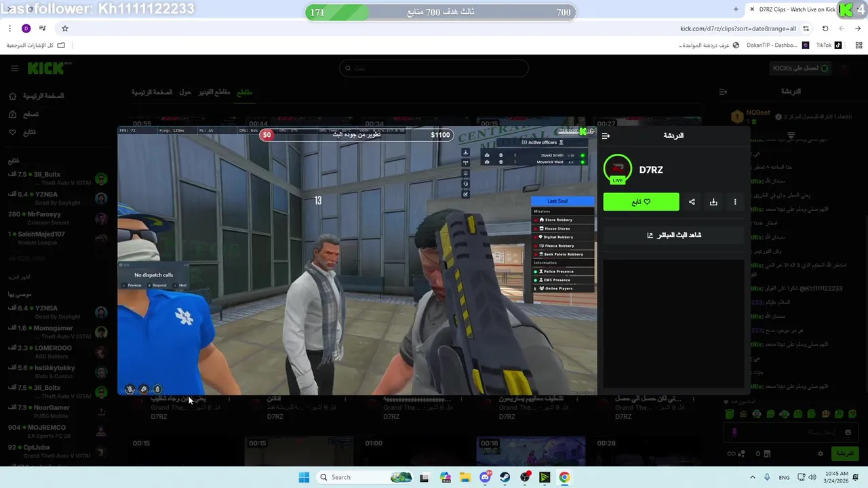Open the emoji picker in chat input
The height and width of the screenshot is (488, 868).
(x=848, y=432)
